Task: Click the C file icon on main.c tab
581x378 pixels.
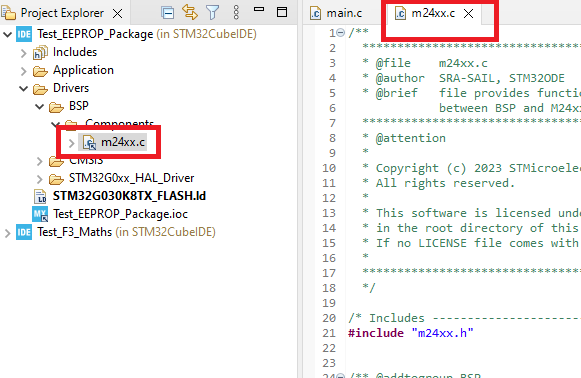Action: [x=315, y=14]
